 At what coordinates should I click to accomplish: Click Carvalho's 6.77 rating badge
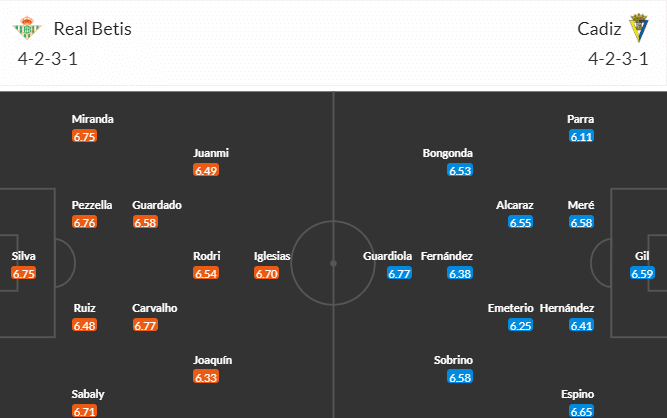tap(145, 325)
